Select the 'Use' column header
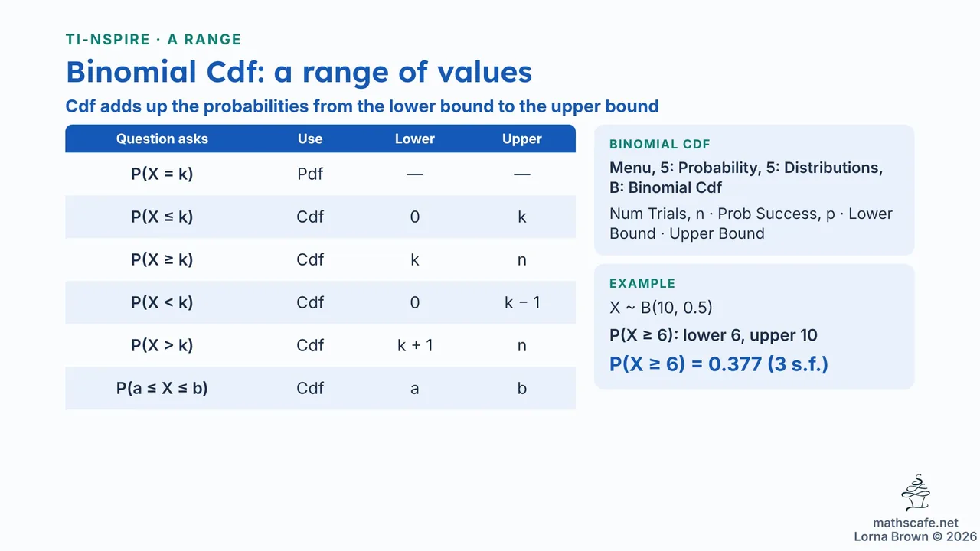Image resolution: width=980 pixels, height=551 pixels. click(x=310, y=139)
